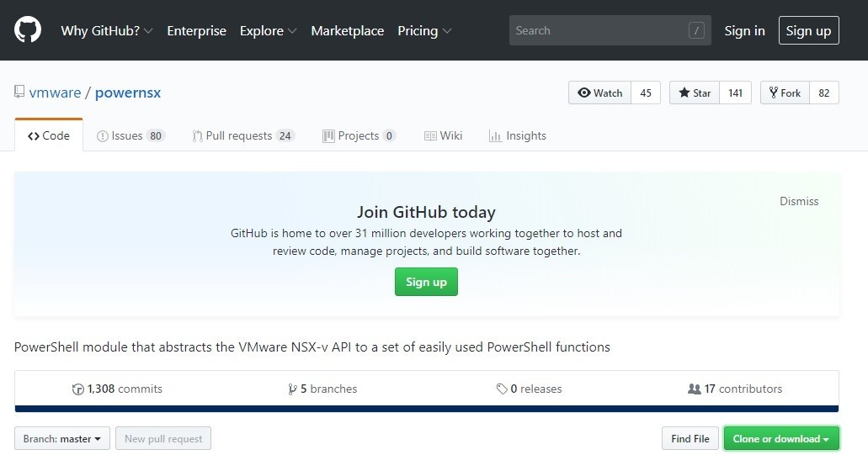The width and height of the screenshot is (868, 455).
Task: Open the vmware organization link
Action: 55,93
